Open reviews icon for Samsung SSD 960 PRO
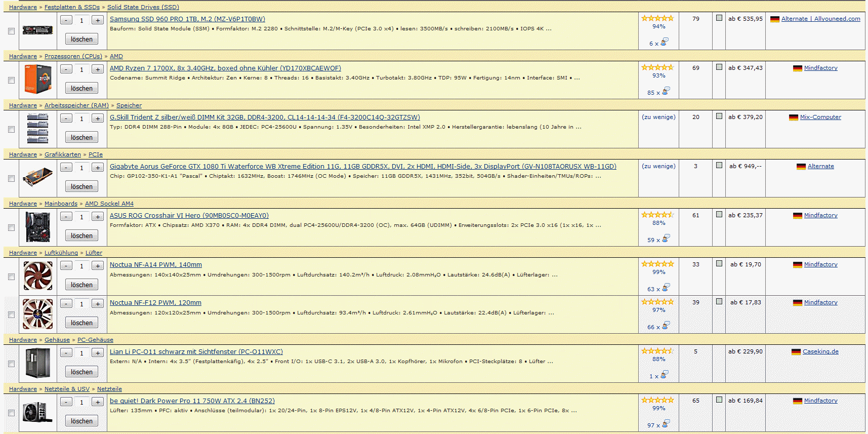The image size is (868, 434). [x=665, y=42]
